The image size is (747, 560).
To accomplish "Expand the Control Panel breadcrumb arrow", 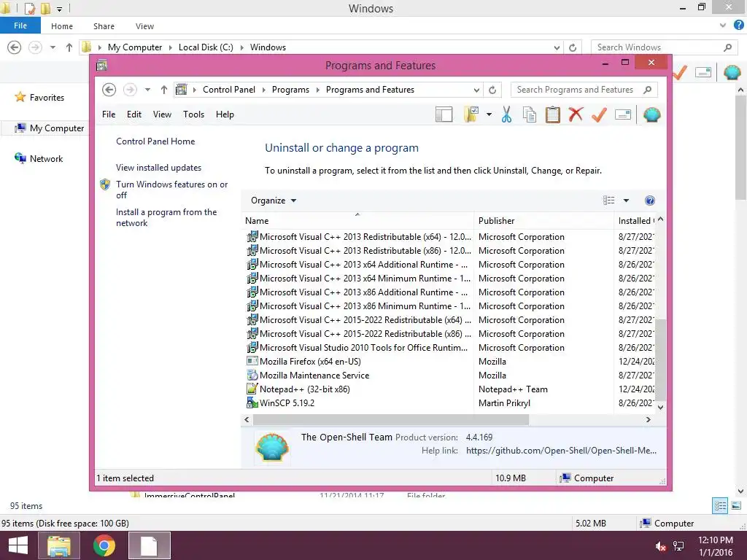I will pos(264,90).
